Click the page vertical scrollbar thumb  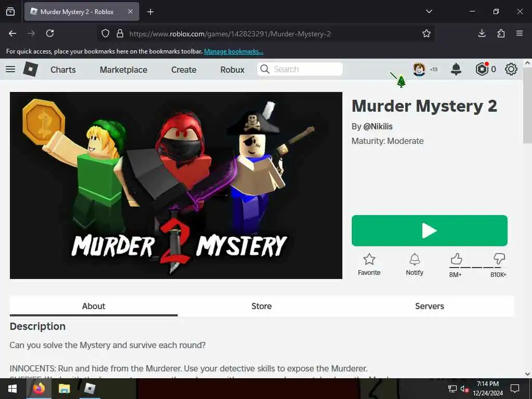point(527,106)
